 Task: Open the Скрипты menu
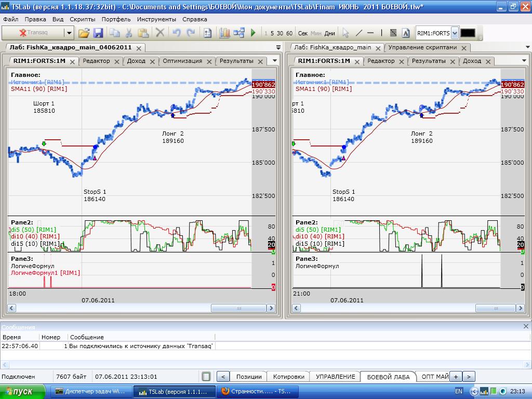[x=82, y=19]
